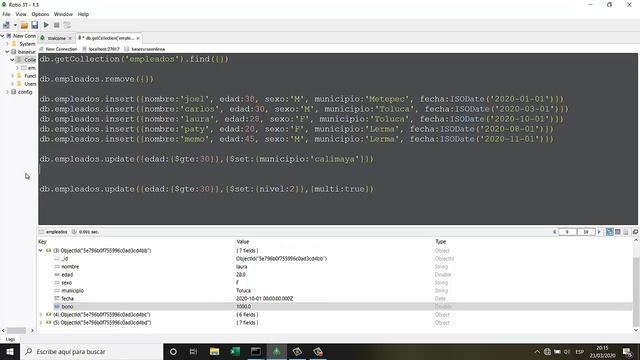Click the sidebar horizontal scrollbar thumb
Image resolution: width=640 pixels, height=360 pixels.
coord(16,330)
